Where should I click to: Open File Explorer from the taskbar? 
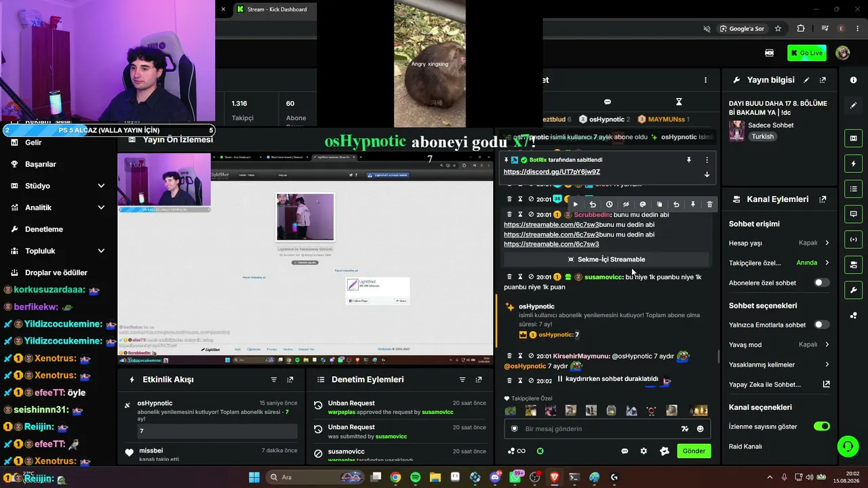point(435,477)
